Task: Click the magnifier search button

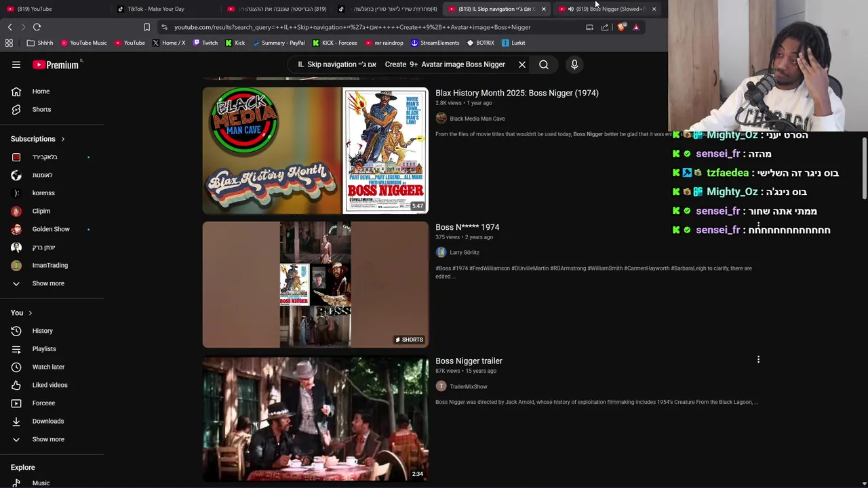Action: point(544,64)
